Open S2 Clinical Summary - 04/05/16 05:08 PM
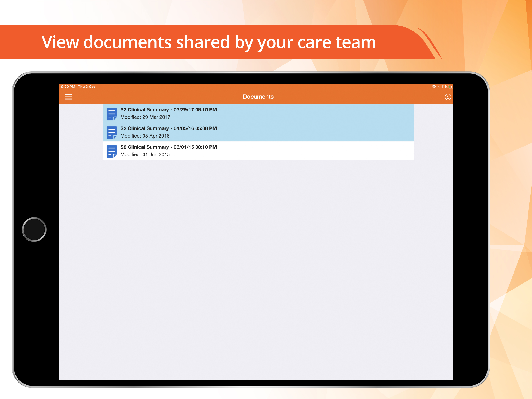 click(258, 132)
